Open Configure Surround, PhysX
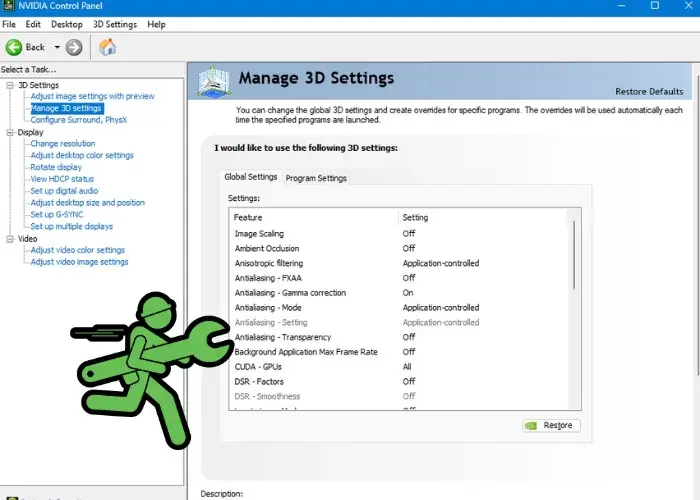This screenshot has height=500, width=700. [79, 120]
